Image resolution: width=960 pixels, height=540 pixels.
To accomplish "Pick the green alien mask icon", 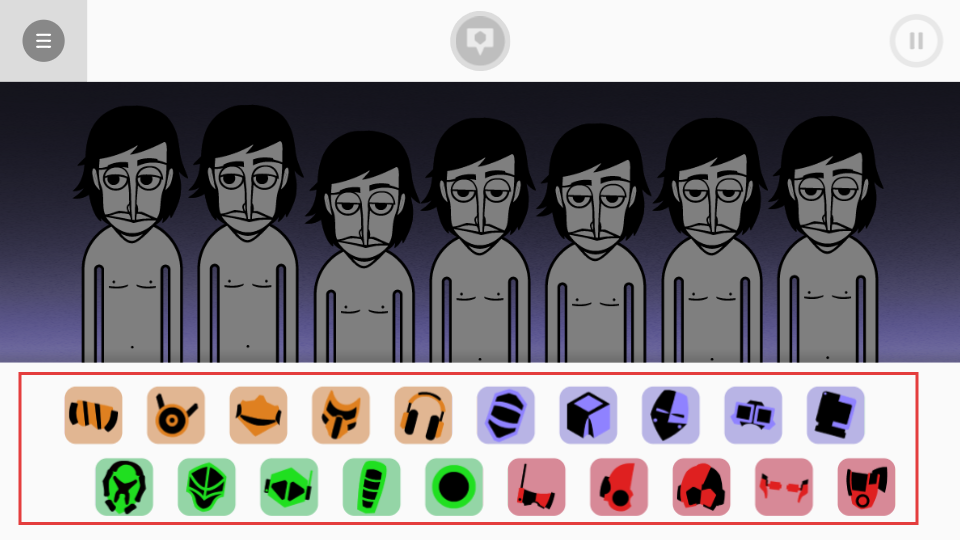I will coord(206,487).
